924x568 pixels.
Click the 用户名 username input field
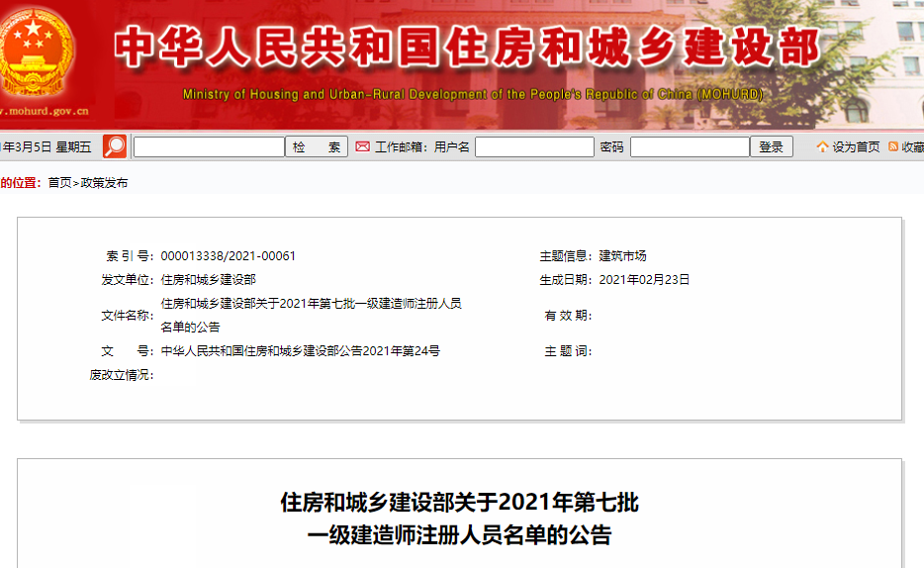click(x=534, y=147)
